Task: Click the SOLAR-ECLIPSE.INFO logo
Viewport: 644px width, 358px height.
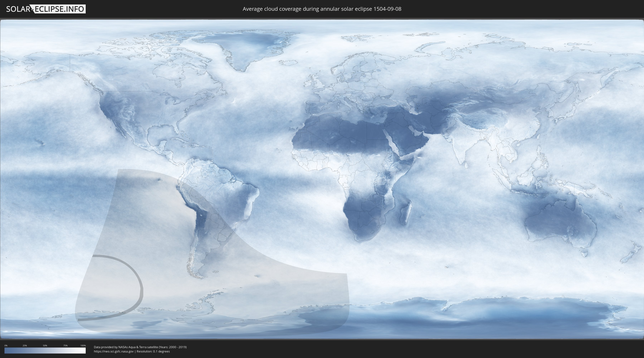Action: 46,9
